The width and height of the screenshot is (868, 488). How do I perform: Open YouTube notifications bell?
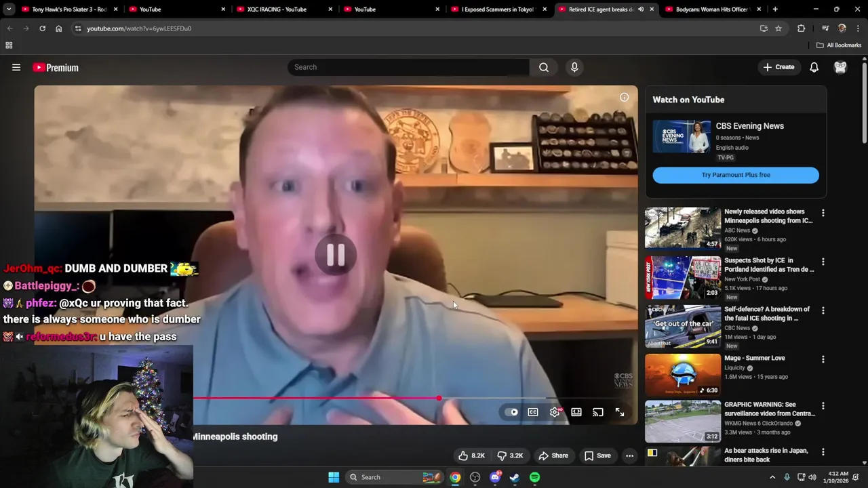tap(814, 67)
